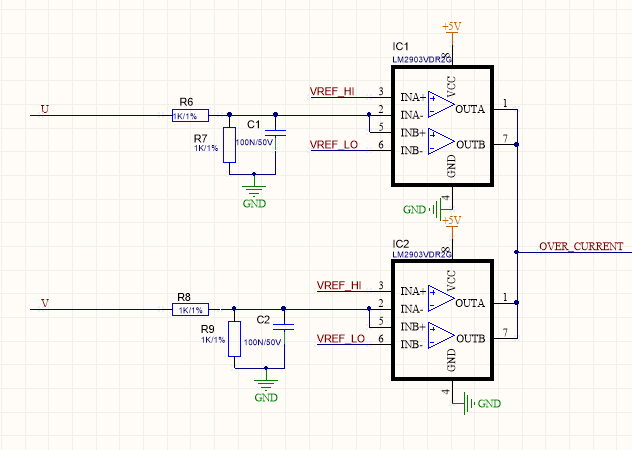Select resistor R9 symbol

coord(235,339)
